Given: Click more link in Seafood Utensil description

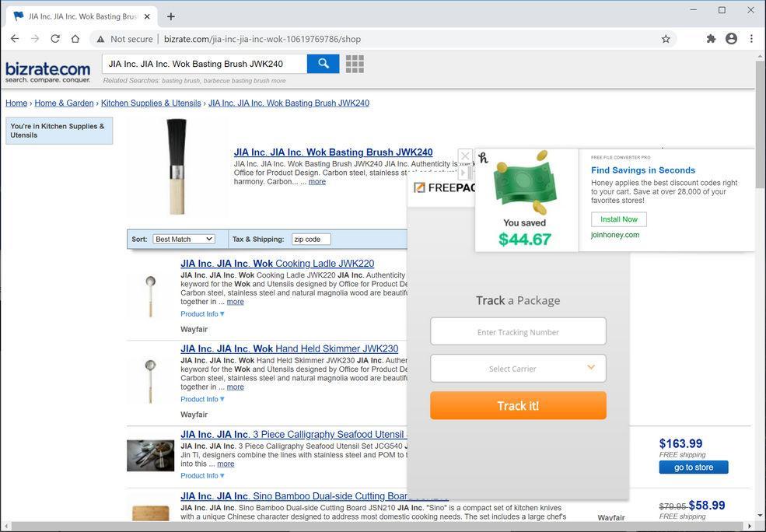Looking at the screenshot, I should pyautogui.click(x=226, y=464).
